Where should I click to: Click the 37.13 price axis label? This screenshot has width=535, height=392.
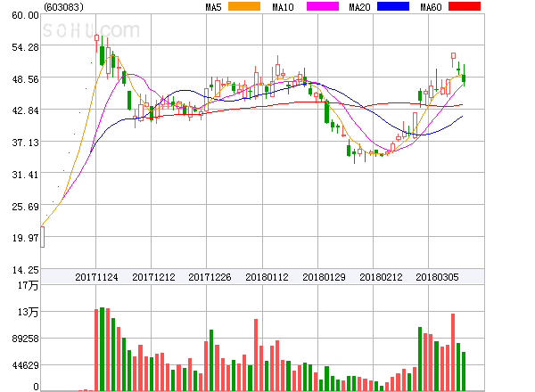click(x=25, y=143)
